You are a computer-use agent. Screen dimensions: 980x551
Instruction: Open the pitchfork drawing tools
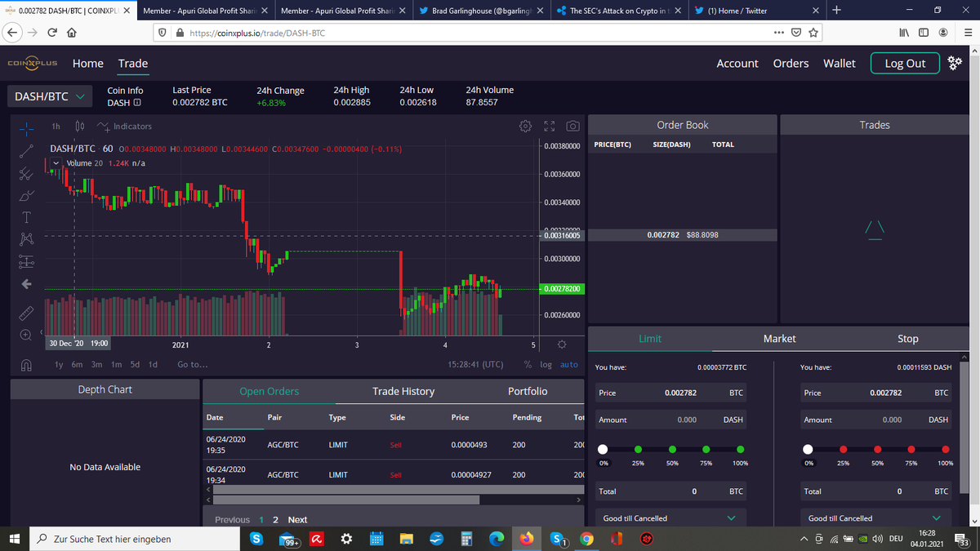(26, 173)
